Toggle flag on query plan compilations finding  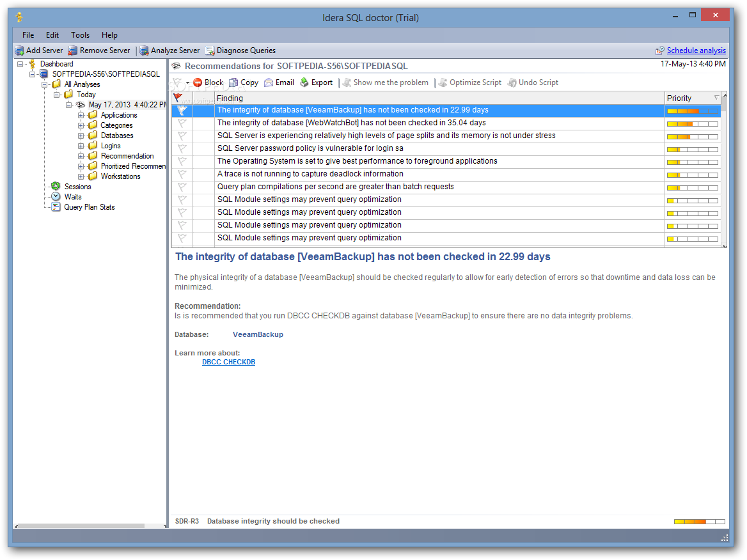pyautogui.click(x=182, y=187)
